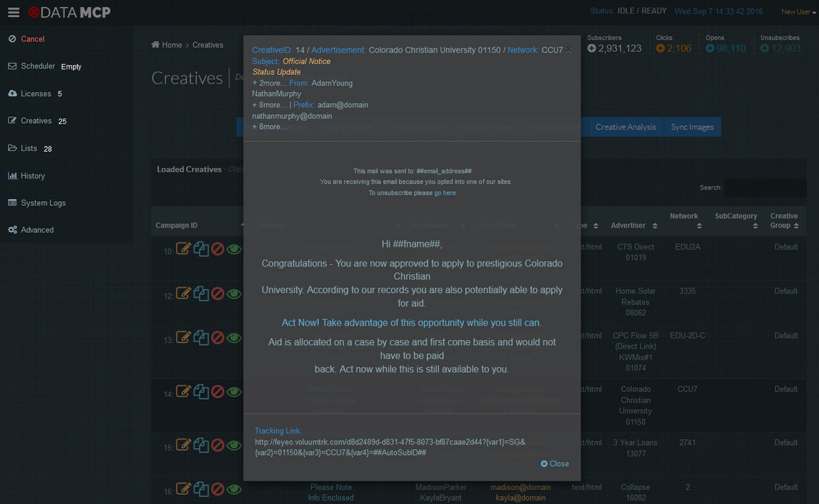Preview creative 15 eye icon
This screenshot has width=819, height=504.
(234, 445)
